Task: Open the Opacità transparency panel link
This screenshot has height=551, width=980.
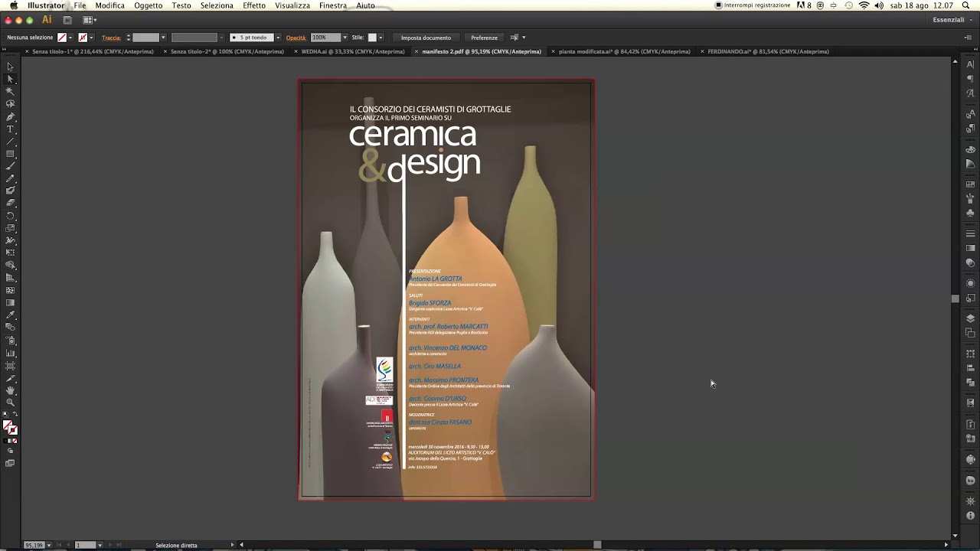Action: point(296,37)
